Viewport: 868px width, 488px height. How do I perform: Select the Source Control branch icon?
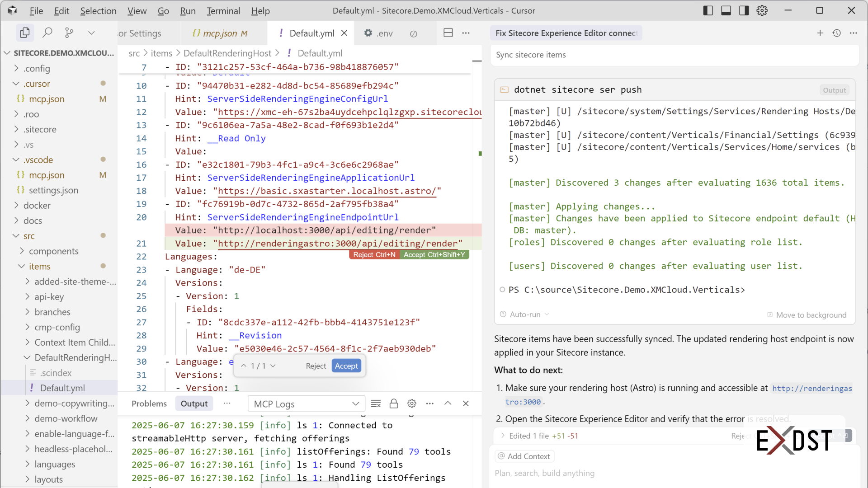tap(69, 33)
